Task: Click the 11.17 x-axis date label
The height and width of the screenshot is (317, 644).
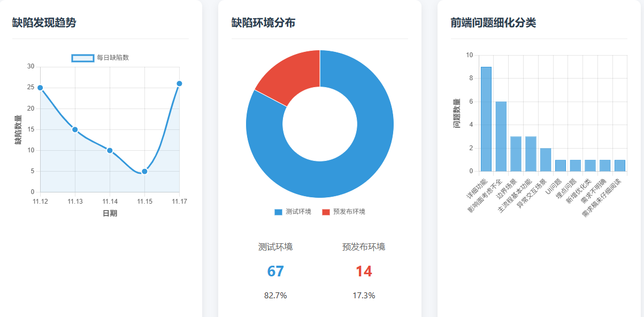Action: [179, 202]
